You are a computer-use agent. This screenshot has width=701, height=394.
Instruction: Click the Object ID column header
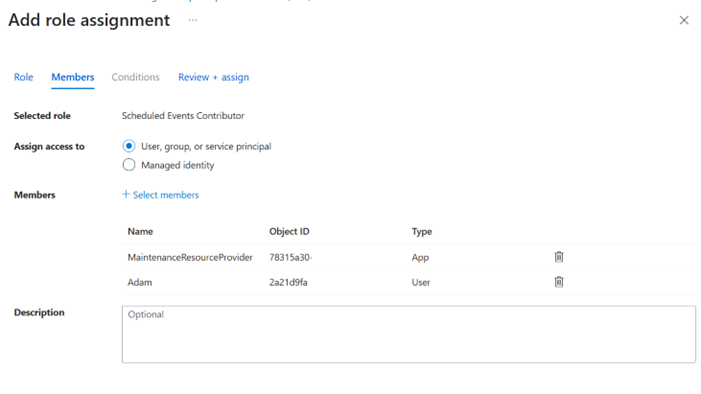point(289,232)
